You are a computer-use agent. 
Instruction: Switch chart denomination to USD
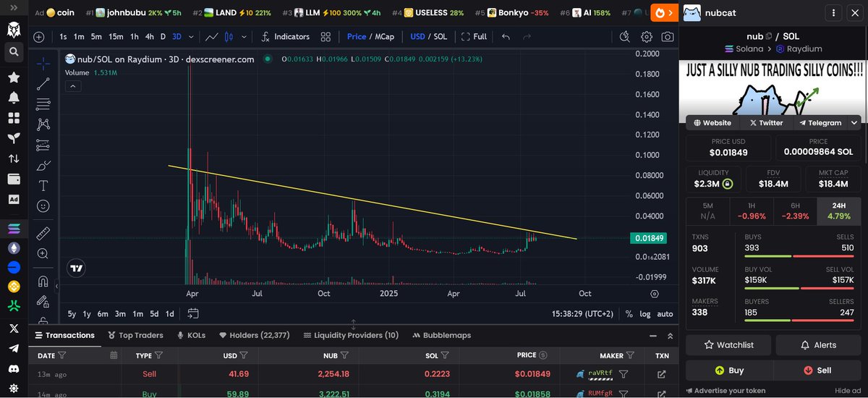click(417, 37)
